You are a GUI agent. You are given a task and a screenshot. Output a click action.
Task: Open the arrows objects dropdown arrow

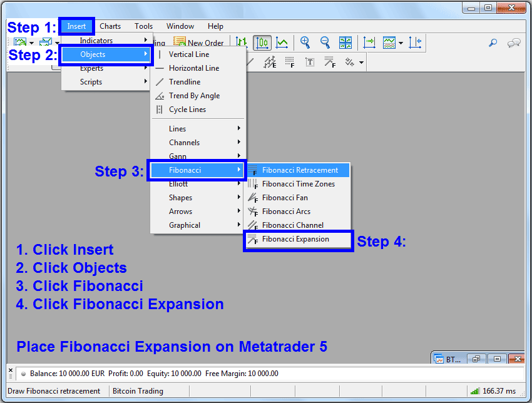(361, 63)
